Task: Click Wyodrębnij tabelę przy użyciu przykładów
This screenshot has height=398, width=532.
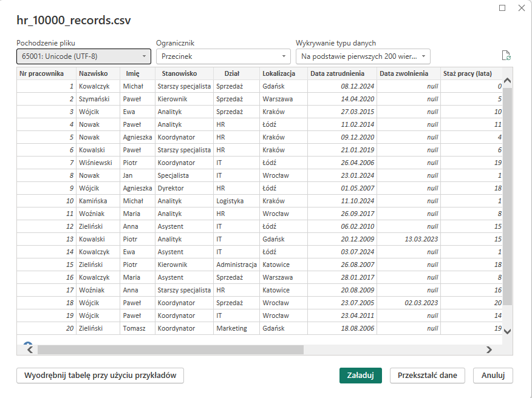Action: (x=100, y=375)
